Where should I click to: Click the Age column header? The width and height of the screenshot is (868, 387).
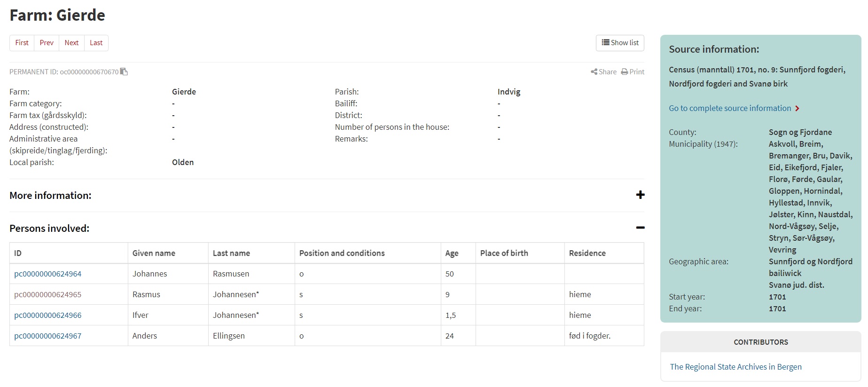click(x=452, y=253)
